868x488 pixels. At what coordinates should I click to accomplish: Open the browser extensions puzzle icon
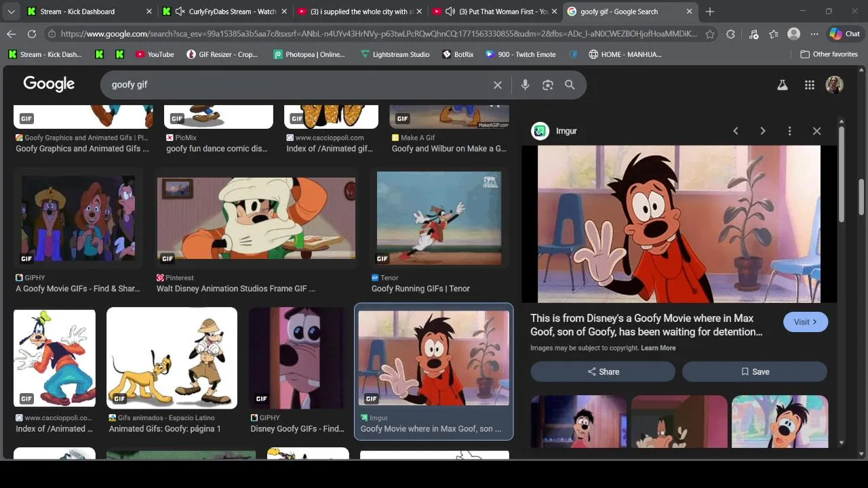click(x=730, y=34)
